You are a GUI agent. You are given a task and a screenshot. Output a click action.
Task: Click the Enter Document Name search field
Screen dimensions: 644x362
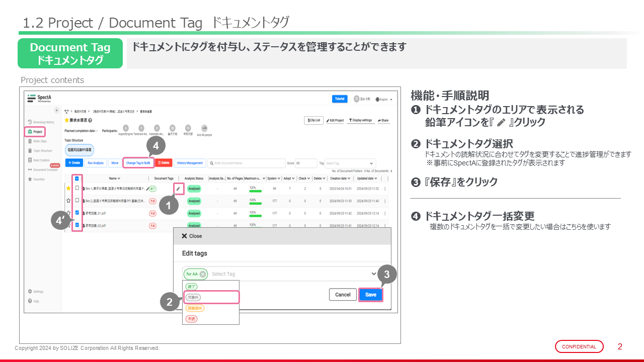pyautogui.click(x=247, y=163)
